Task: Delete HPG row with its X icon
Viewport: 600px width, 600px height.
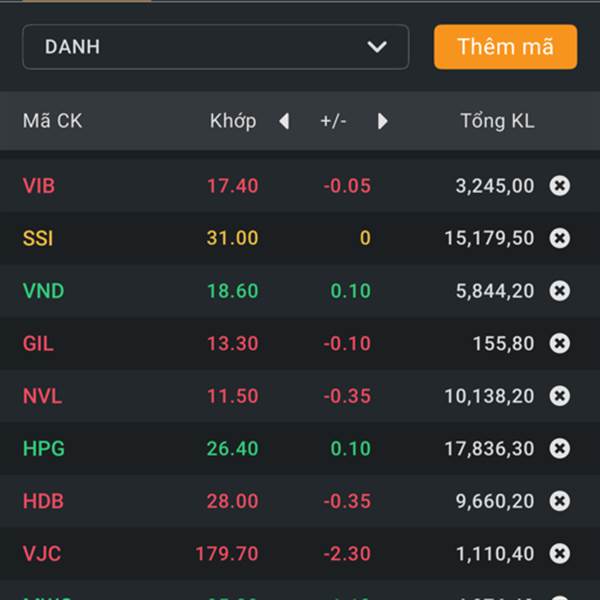Action: click(x=560, y=449)
